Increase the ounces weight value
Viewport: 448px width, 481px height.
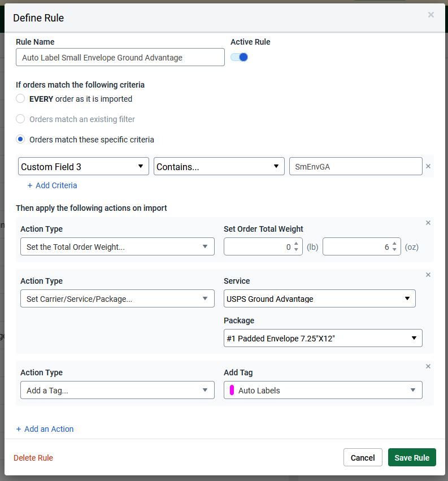tap(395, 244)
